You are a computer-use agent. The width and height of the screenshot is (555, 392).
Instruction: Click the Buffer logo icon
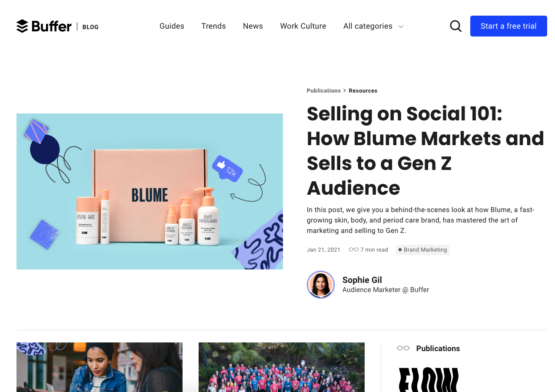tap(23, 26)
